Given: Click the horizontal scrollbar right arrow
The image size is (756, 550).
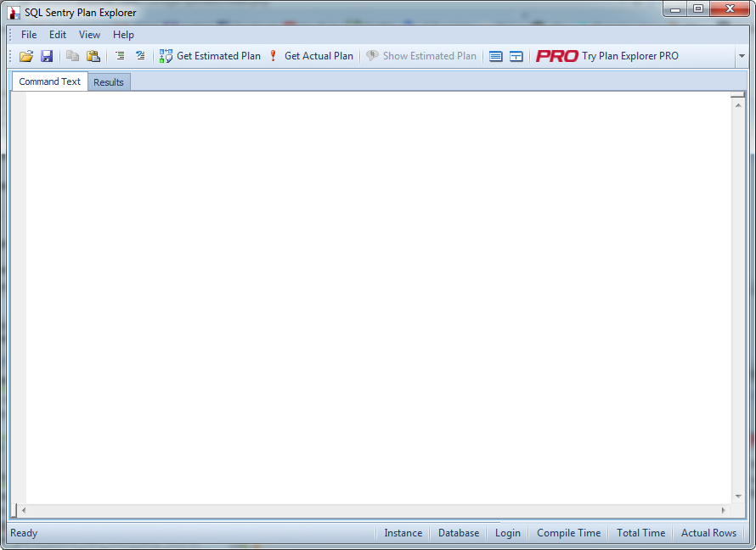Looking at the screenshot, I should [x=723, y=510].
